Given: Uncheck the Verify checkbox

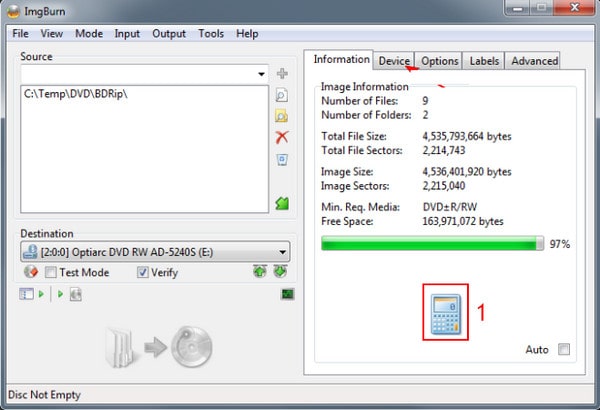Looking at the screenshot, I should click(x=143, y=272).
